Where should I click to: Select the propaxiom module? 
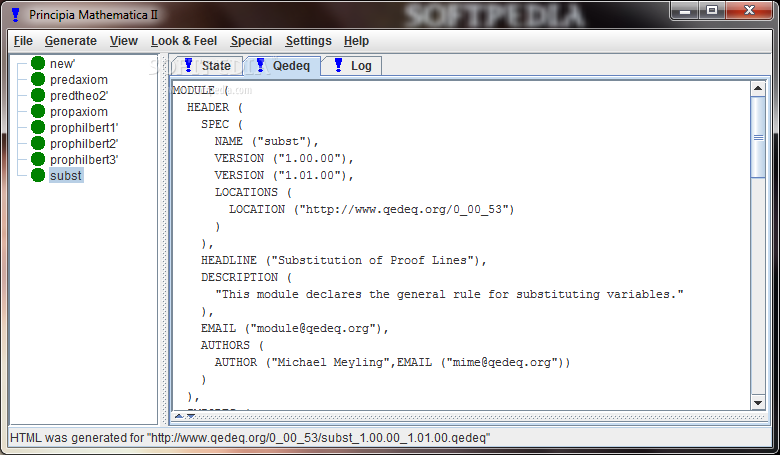(x=79, y=111)
